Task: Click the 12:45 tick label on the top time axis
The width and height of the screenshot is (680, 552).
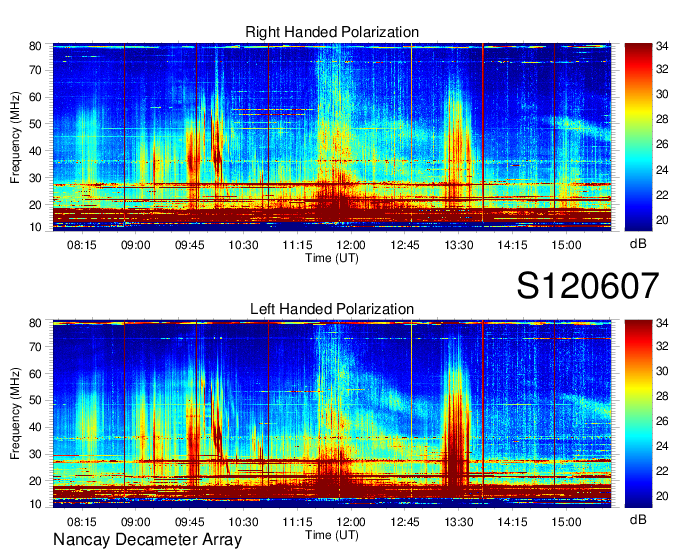Action: 405,245
